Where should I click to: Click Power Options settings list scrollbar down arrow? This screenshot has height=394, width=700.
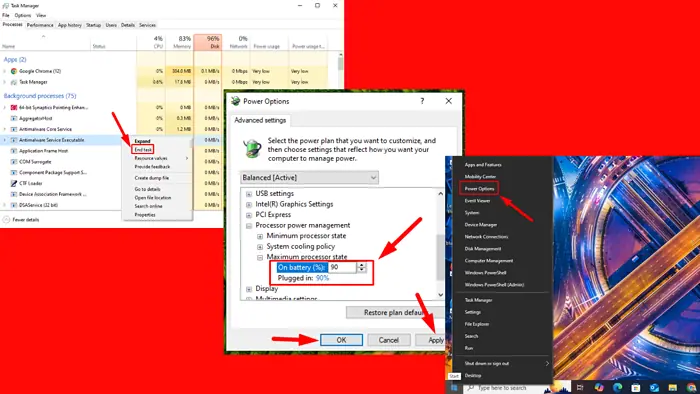click(x=440, y=294)
